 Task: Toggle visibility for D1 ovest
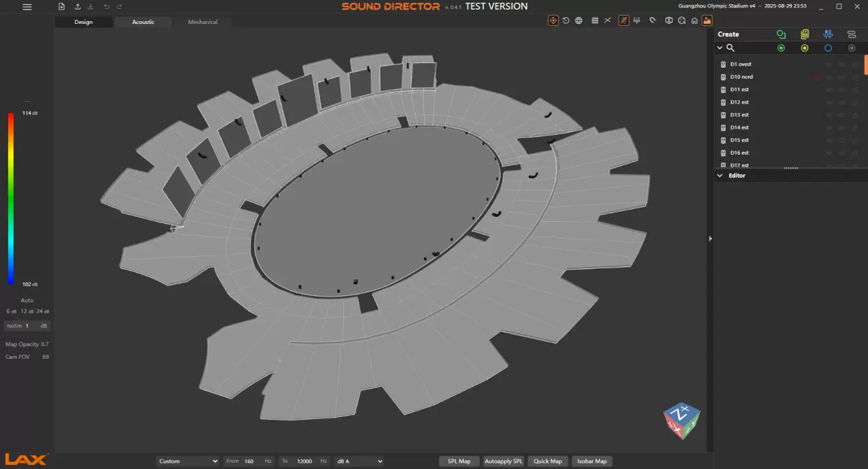click(842, 64)
